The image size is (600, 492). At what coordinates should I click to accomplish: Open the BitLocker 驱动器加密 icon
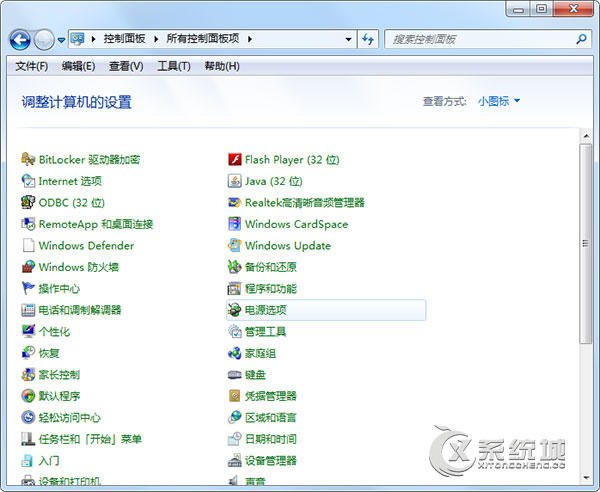[x=28, y=159]
